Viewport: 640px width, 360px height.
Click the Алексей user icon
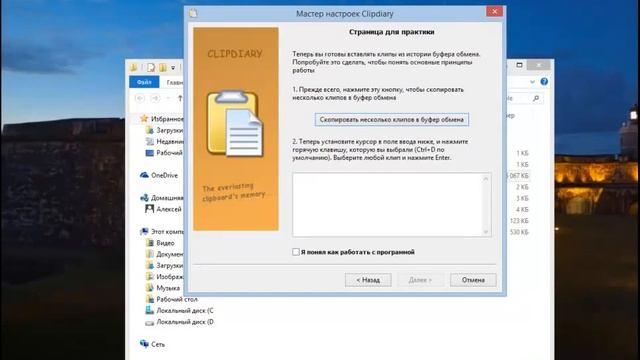click(150, 209)
